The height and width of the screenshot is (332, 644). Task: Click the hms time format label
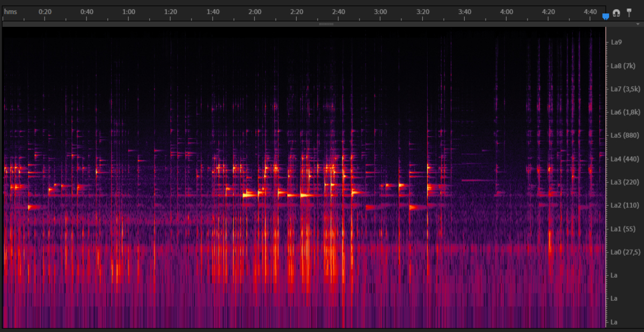10,12
